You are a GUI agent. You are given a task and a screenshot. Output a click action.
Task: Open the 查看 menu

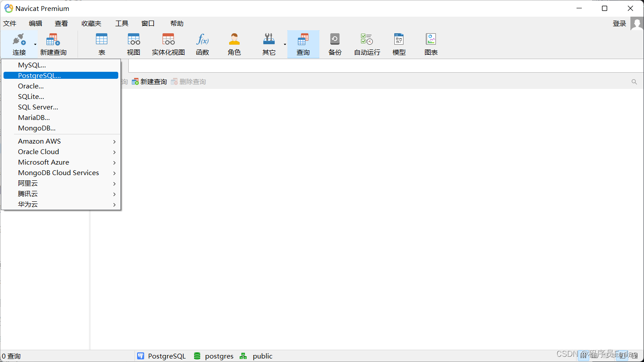pos(61,24)
